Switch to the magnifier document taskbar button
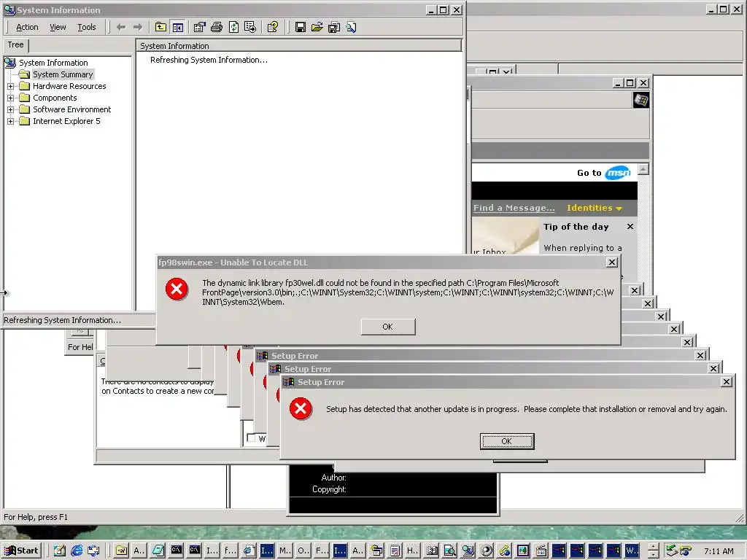This screenshot has height=560, width=747. click(449, 551)
